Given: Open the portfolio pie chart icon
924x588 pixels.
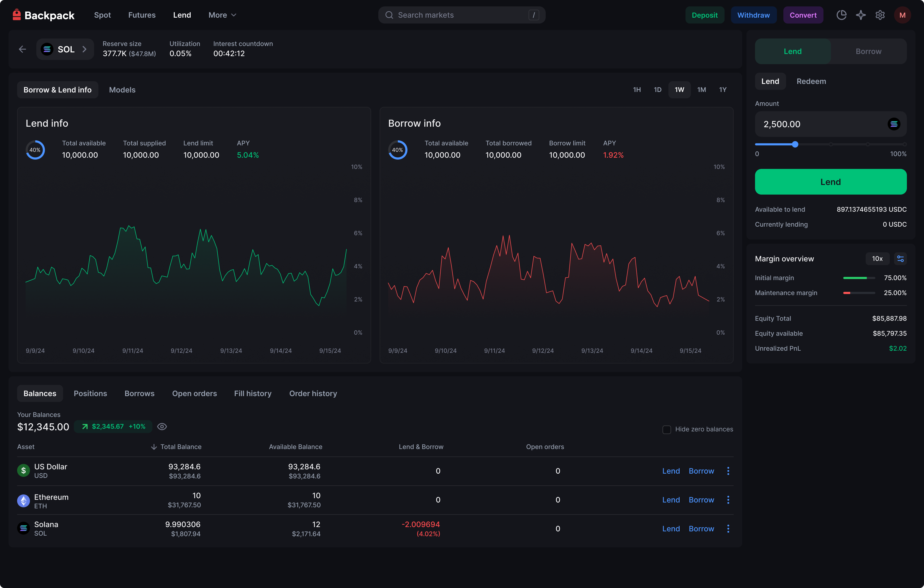Looking at the screenshot, I should pos(841,15).
